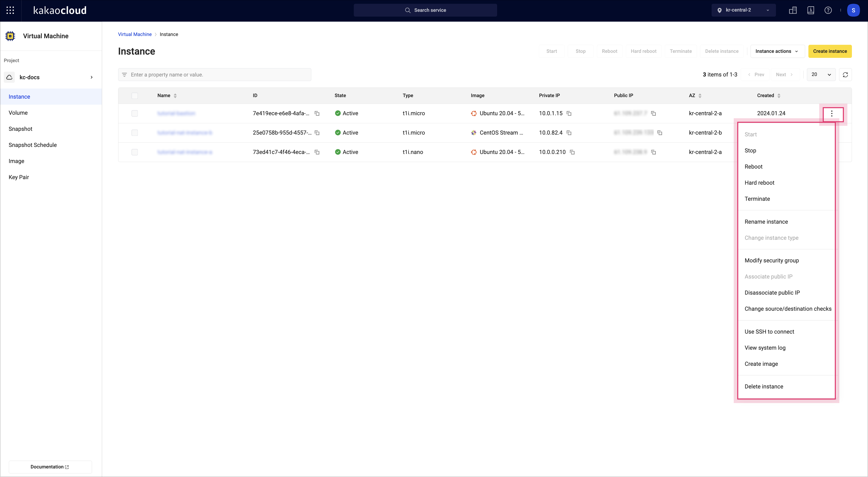Viewport: 868px width, 477px height.
Task: Open blurred instance name link in first row
Action: (176, 113)
